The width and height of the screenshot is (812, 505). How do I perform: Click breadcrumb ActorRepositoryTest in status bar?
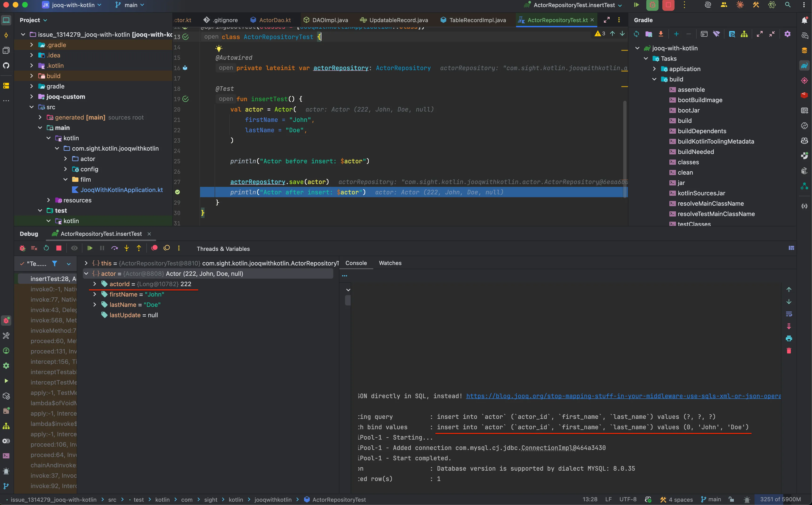[335, 500]
